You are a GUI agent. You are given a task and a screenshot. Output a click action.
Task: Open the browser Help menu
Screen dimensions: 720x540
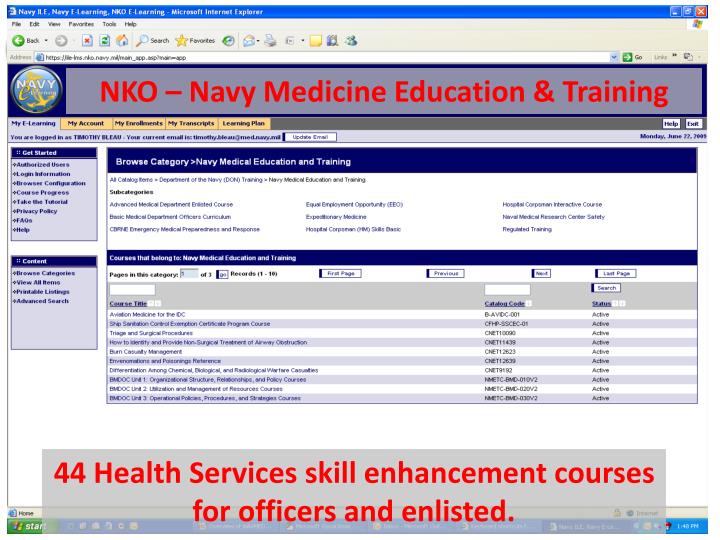tap(131, 24)
